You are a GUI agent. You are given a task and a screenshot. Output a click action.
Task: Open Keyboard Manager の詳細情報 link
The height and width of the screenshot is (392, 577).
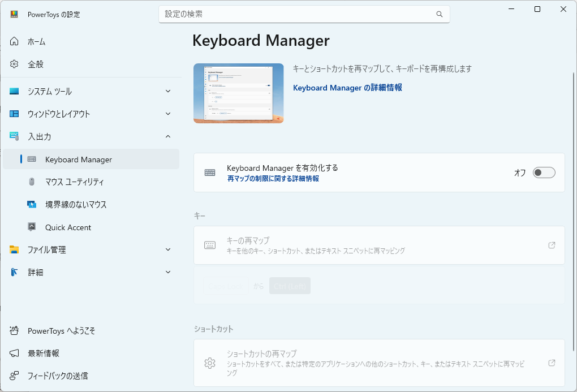[x=347, y=88]
